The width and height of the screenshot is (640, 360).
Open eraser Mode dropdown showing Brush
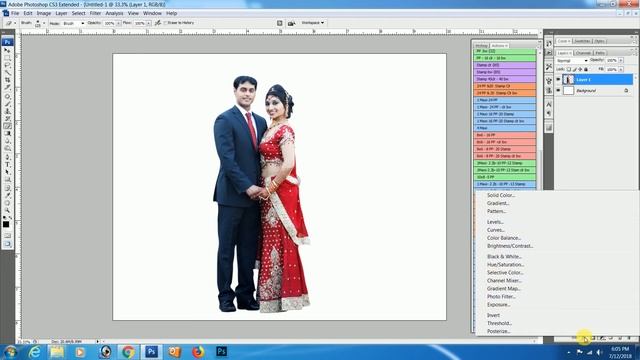pos(73,23)
